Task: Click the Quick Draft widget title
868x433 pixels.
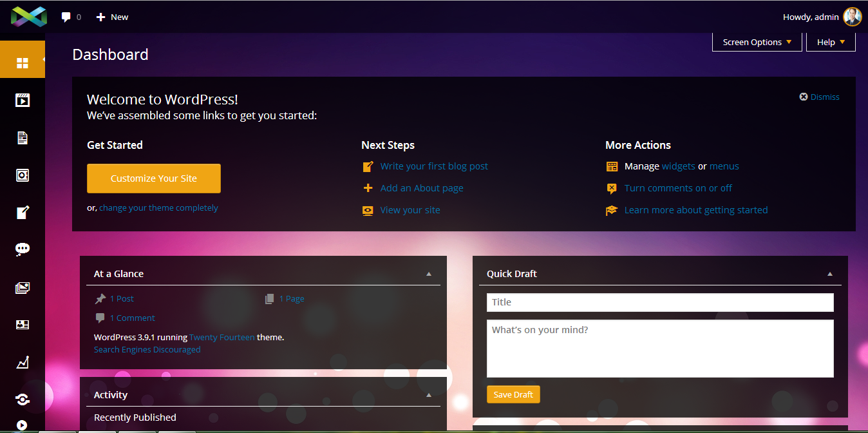Action: pos(512,274)
